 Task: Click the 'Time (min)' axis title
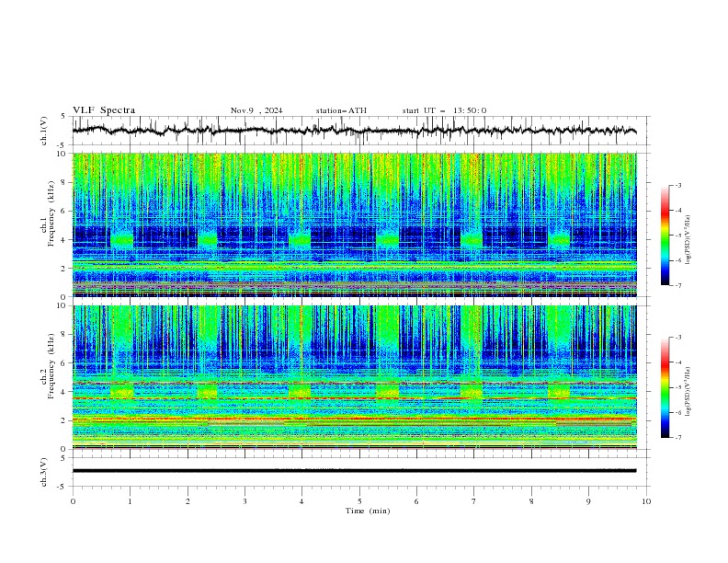[368, 511]
